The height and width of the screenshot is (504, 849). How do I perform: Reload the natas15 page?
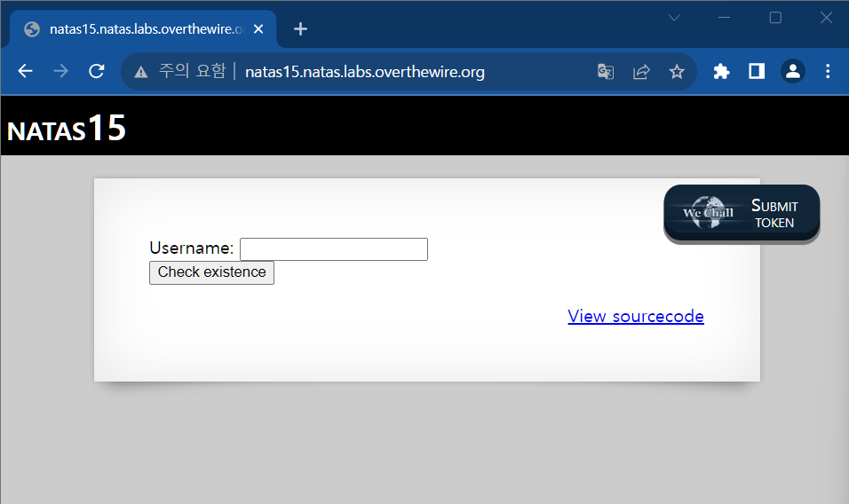click(x=97, y=71)
